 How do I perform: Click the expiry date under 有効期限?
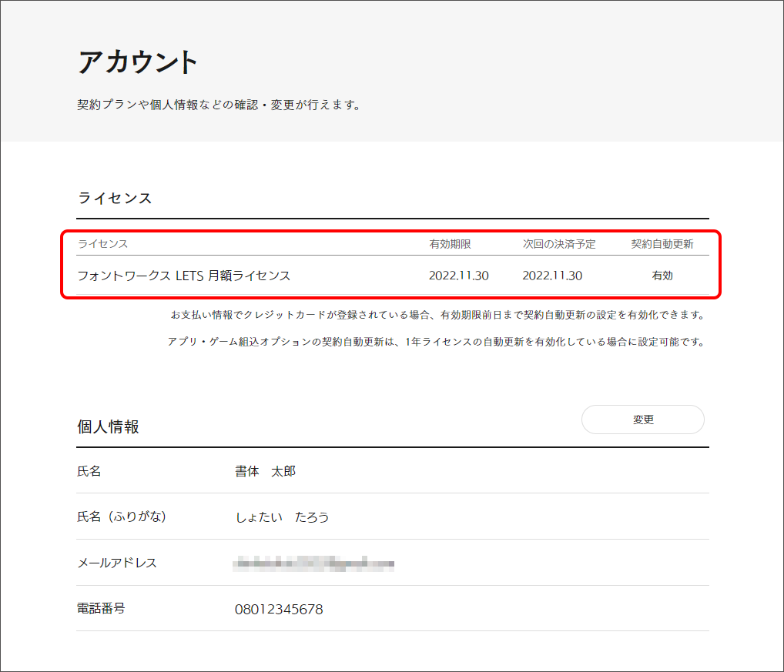tap(458, 276)
